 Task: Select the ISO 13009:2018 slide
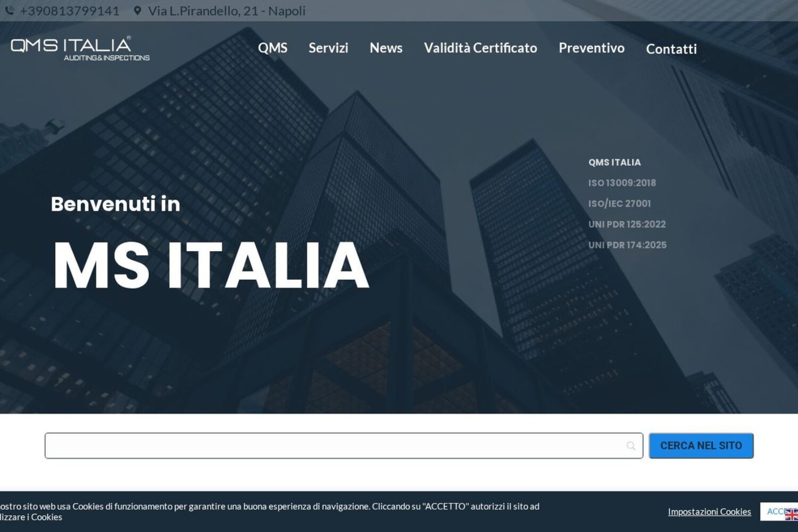[x=622, y=183]
